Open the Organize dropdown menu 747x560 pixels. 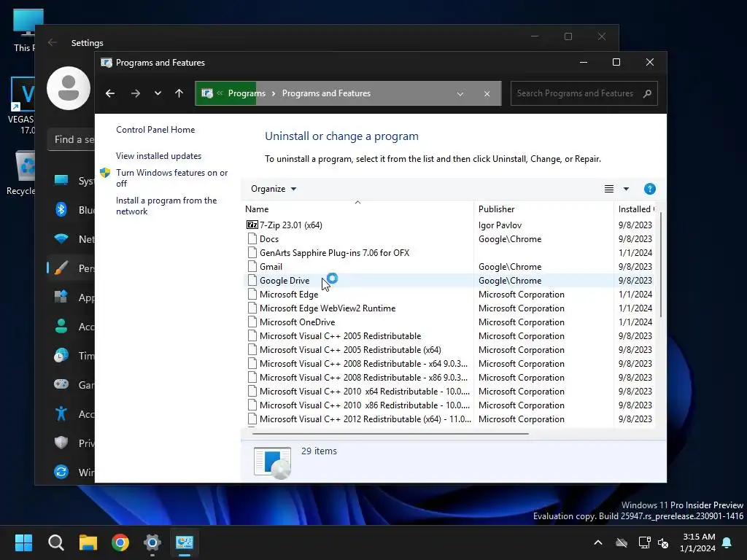pyautogui.click(x=274, y=189)
